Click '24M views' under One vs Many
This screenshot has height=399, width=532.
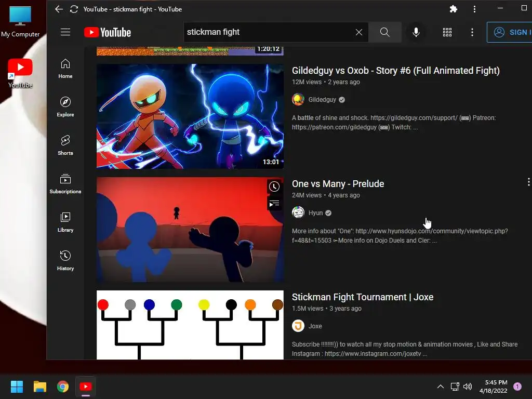point(307,195)
